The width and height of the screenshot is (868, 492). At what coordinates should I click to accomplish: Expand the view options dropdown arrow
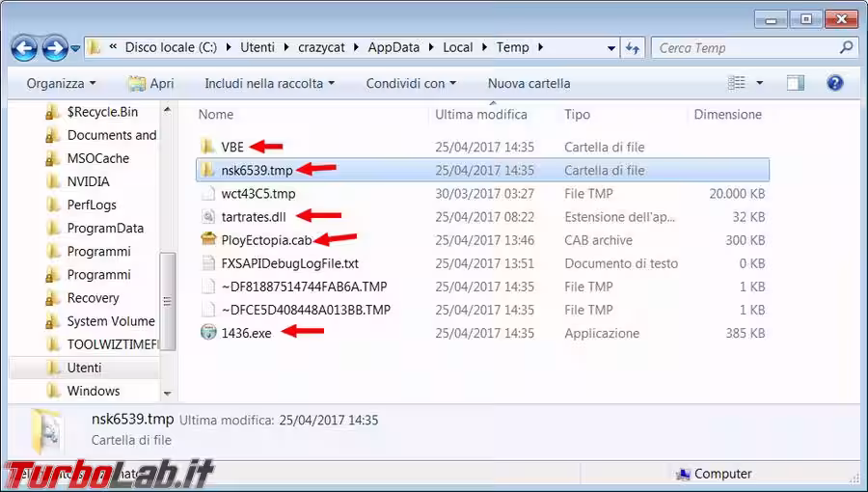coord(760,84)
